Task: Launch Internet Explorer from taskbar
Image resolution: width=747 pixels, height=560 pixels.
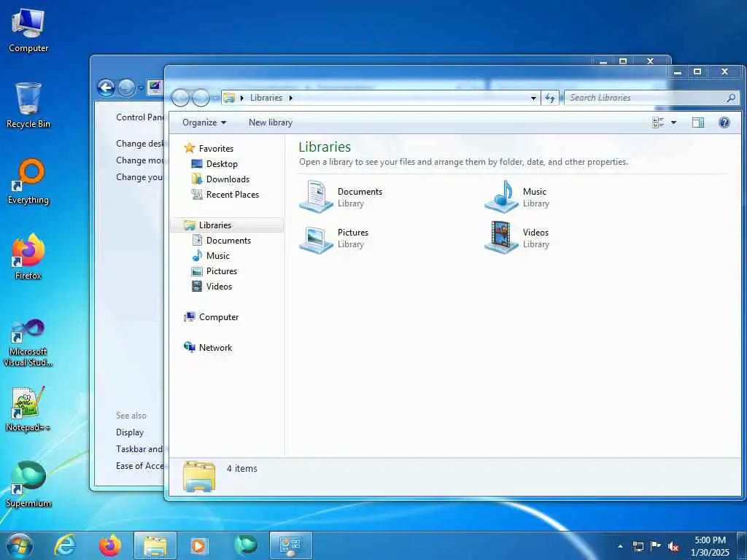Action: [x=65, y=545]
